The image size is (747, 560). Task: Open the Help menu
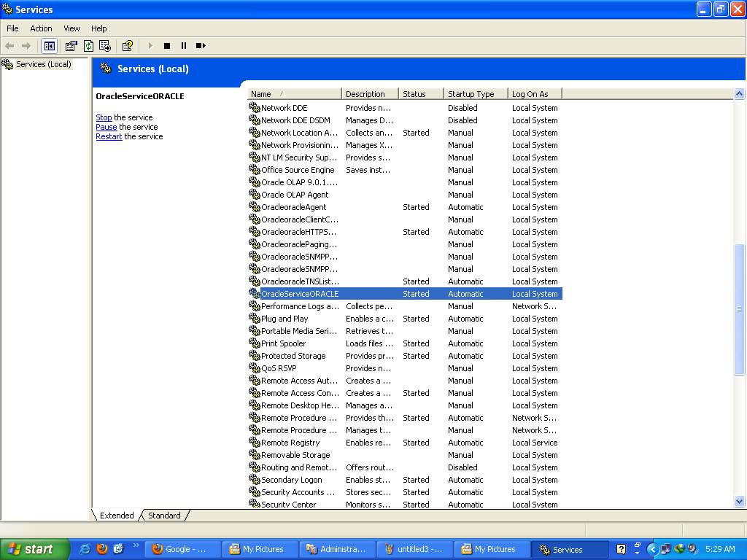98,28
